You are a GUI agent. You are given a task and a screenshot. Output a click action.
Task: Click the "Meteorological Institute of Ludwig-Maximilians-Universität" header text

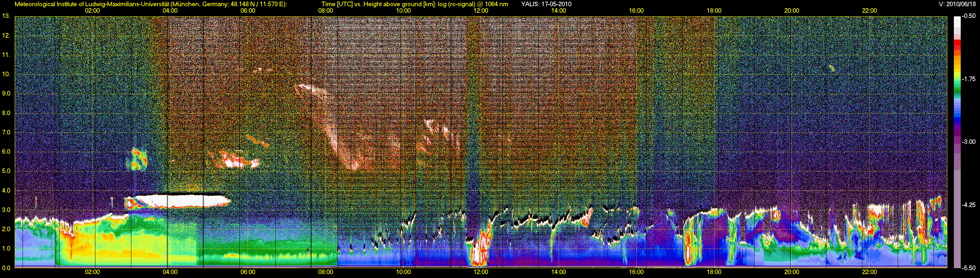point(92,4)
